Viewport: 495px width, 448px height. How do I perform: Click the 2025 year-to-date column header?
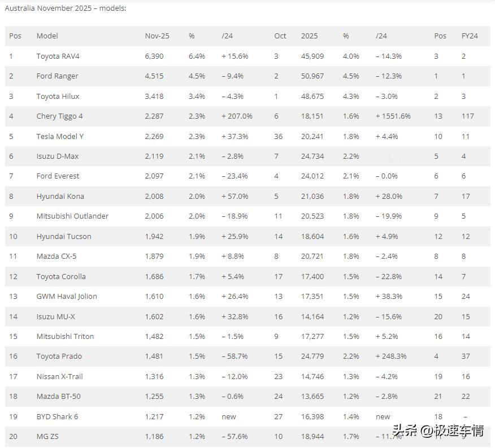309,36
